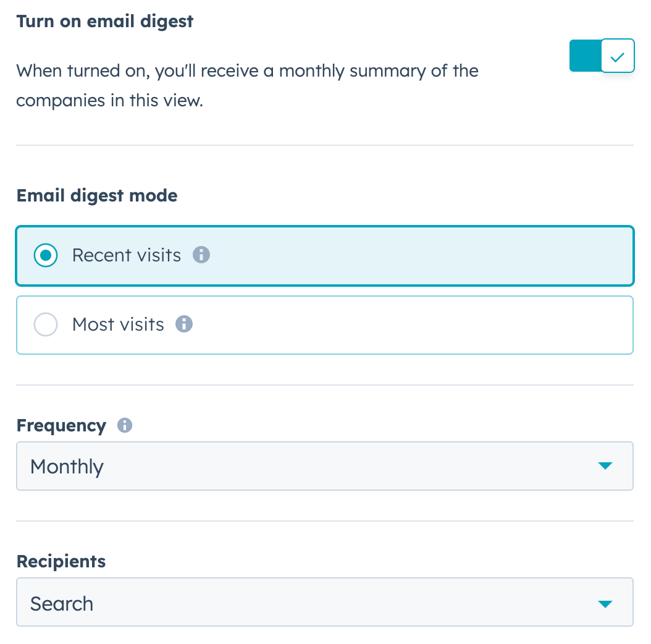The height and width of the screenshot is (644, 651).
Task: Click the teal portion of the email digest switch
Action: click(x=584, y=56)
